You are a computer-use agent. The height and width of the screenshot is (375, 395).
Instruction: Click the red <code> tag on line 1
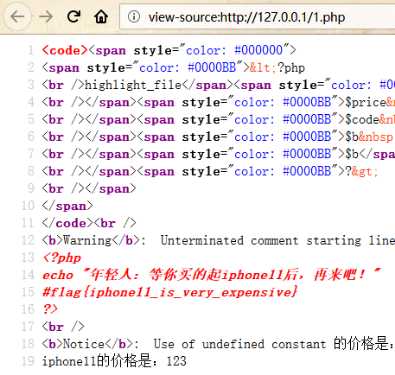[65, 50]
